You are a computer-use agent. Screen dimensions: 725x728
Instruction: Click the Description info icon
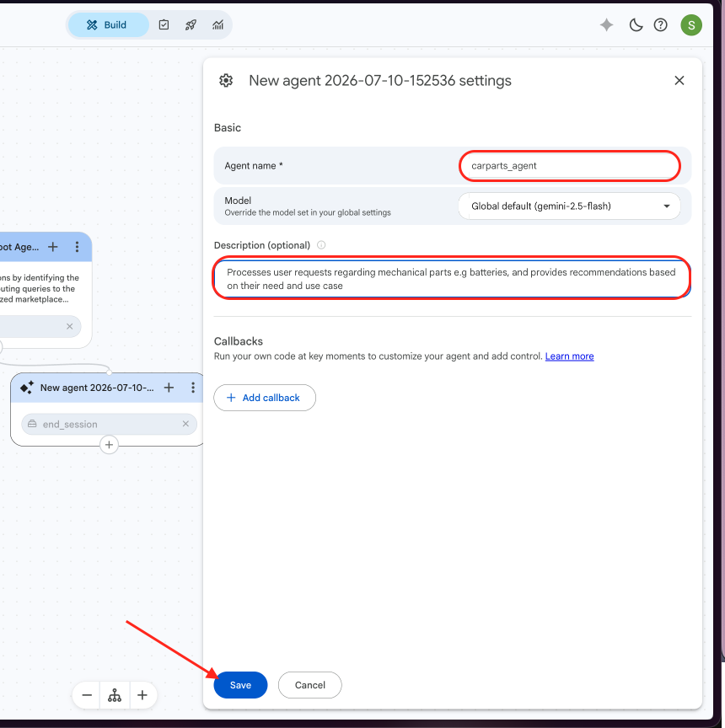[321, 245]
